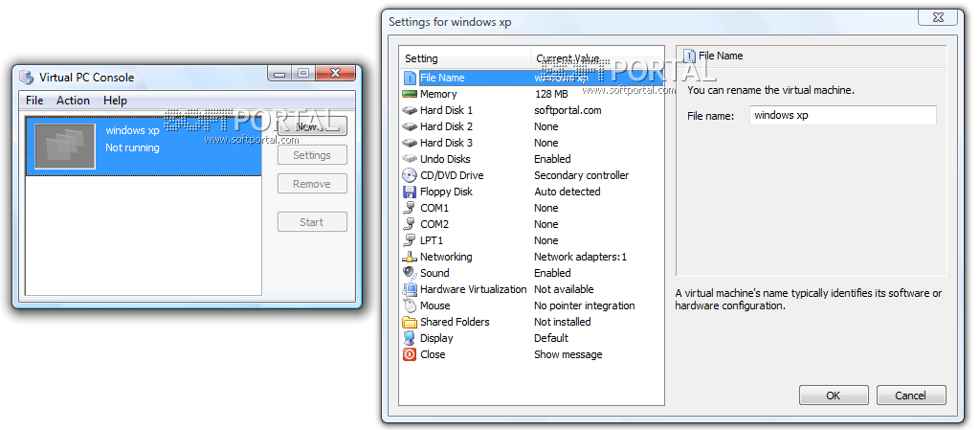Image resolution: width=980 pixels, height=430 pixels.
Task: Click the Hardware Virtualization icon
Action: click(x=410, y=289)
